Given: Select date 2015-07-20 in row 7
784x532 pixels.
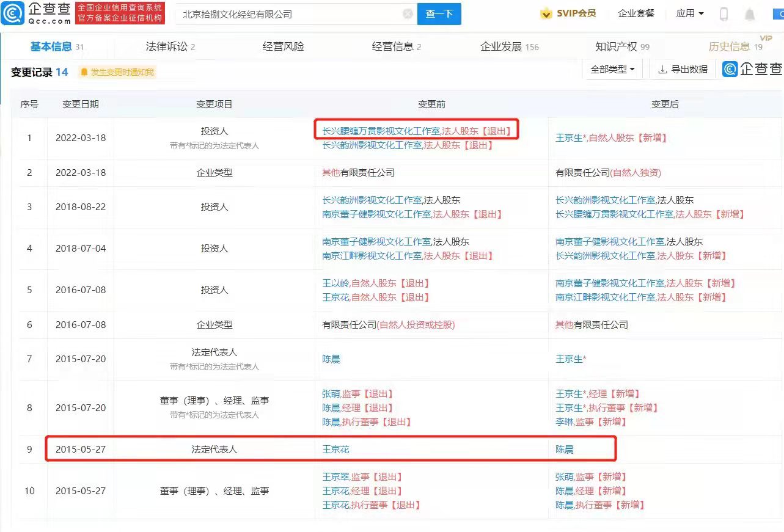Looking at the screenshot, I should (81, 359).
